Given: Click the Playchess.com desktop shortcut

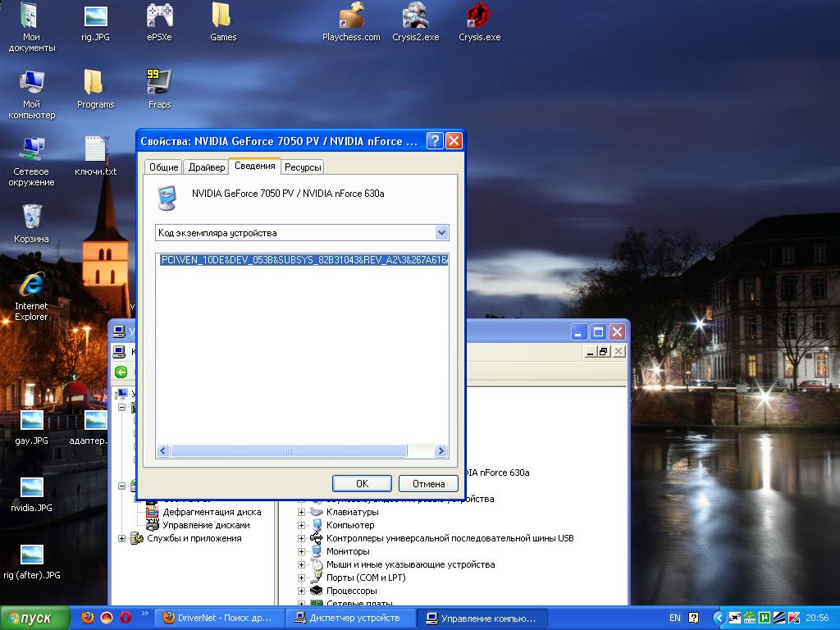Looking at the screenshot, I should coord(351,16).
